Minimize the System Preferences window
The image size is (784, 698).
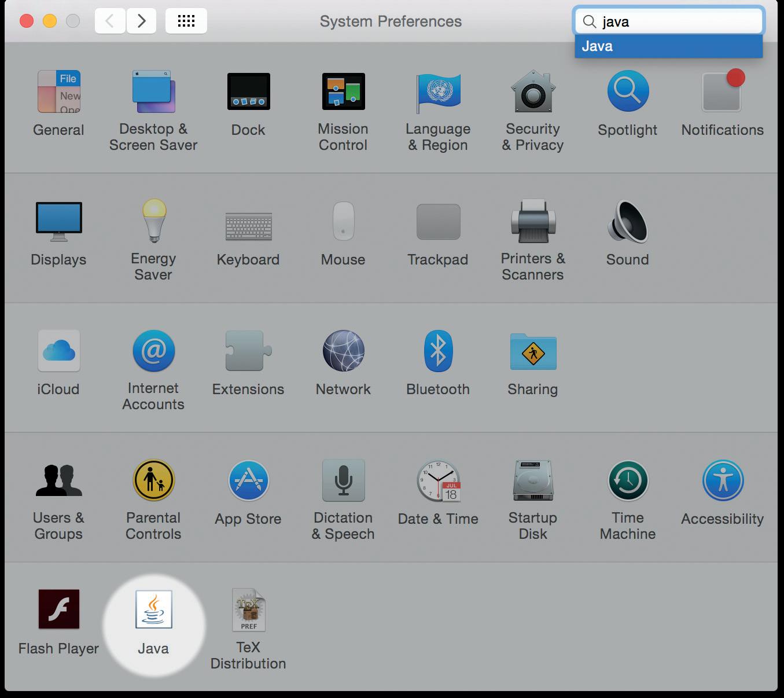click(x=50, y=21)
